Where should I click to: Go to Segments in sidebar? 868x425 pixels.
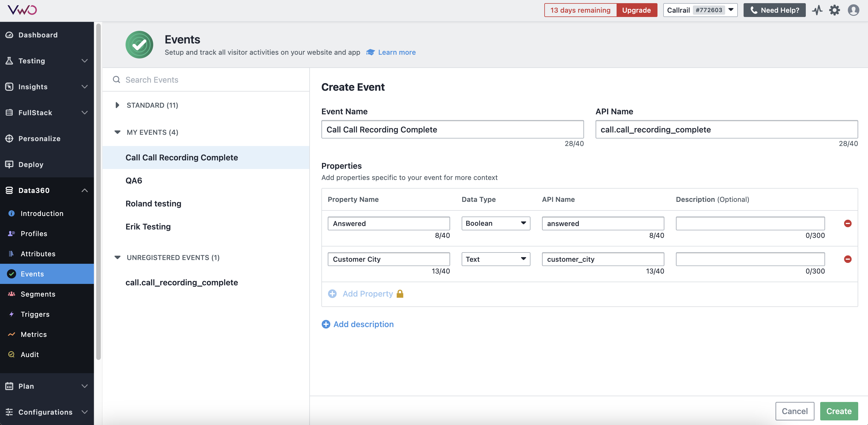click(x=38, y=294)
